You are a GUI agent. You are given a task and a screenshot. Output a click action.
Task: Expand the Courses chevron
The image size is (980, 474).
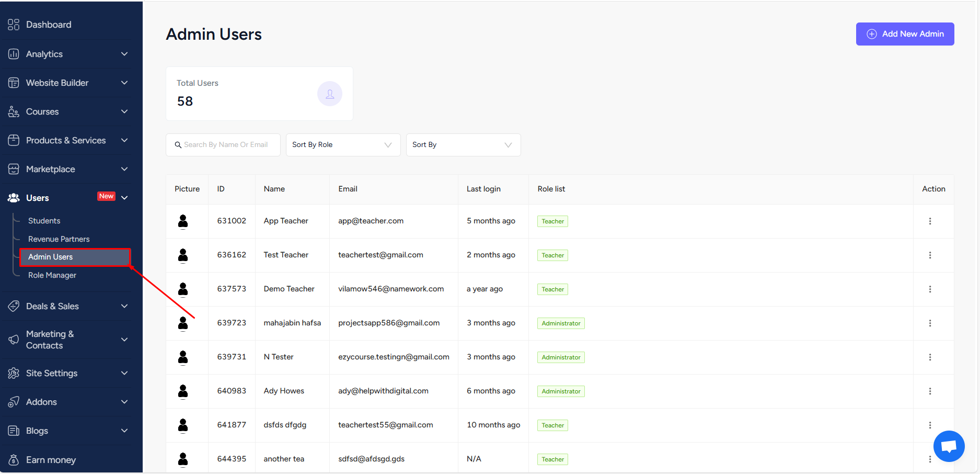point(124,111)
